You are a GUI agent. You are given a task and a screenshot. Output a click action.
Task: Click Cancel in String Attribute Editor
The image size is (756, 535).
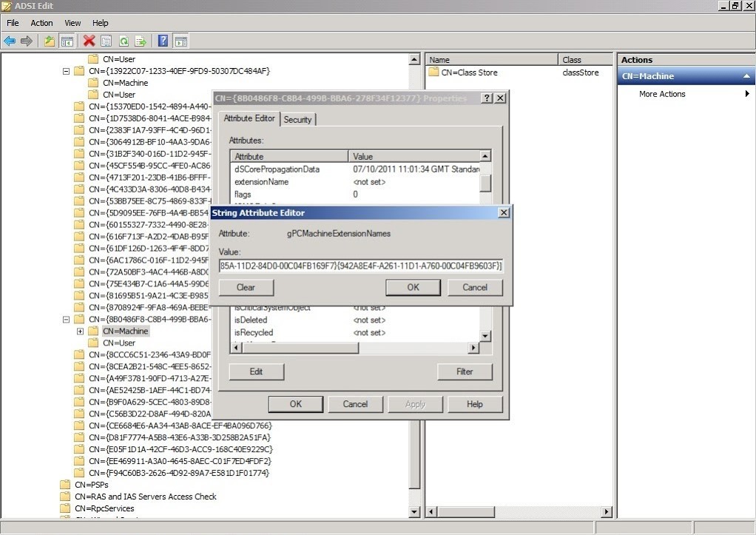click(x=475, y=288)
